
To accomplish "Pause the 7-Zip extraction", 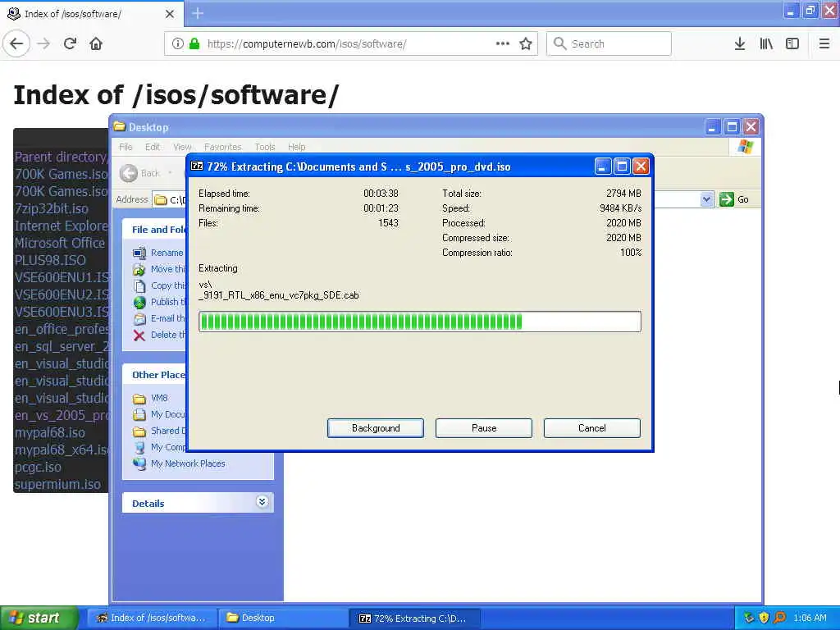I will tap(484, 428).
